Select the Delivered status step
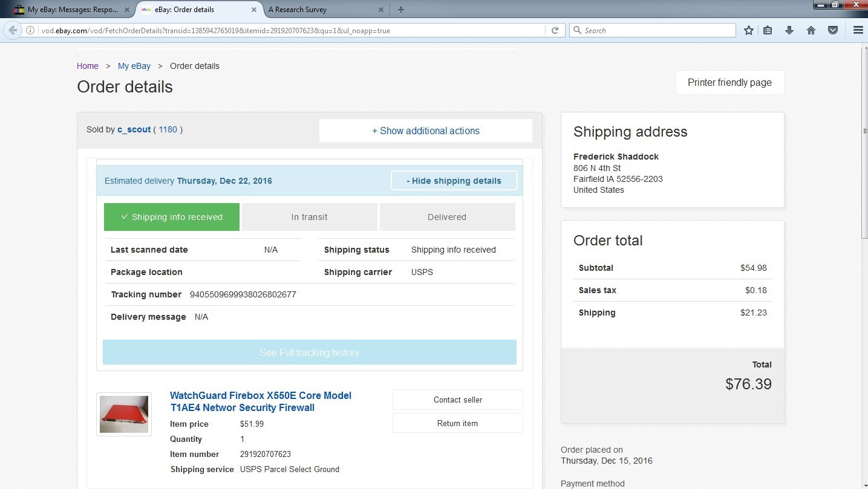 (x=447, y=217)
